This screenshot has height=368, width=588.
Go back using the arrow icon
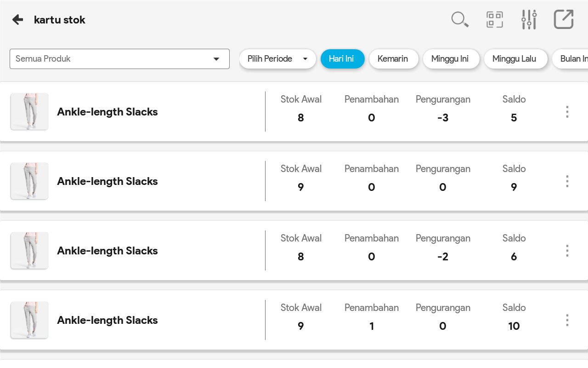(x=18, y=19)
